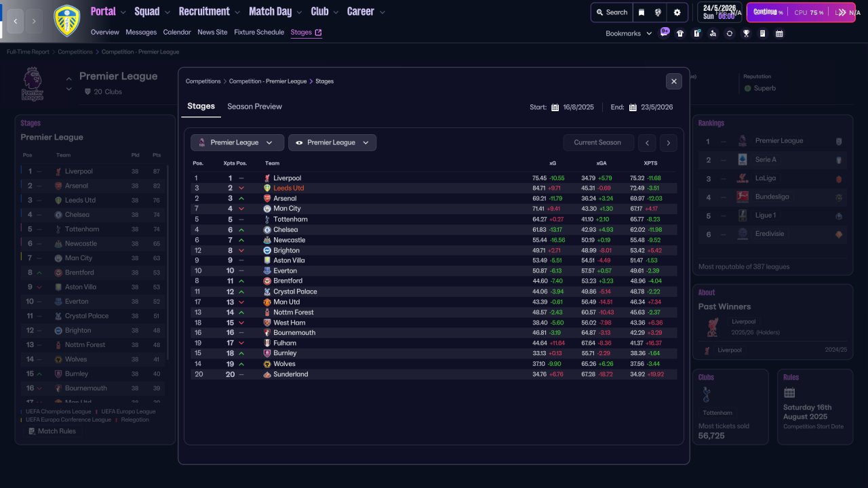Open the bookmark icon next to Search

pyautogui.click(x=641, y=12)
